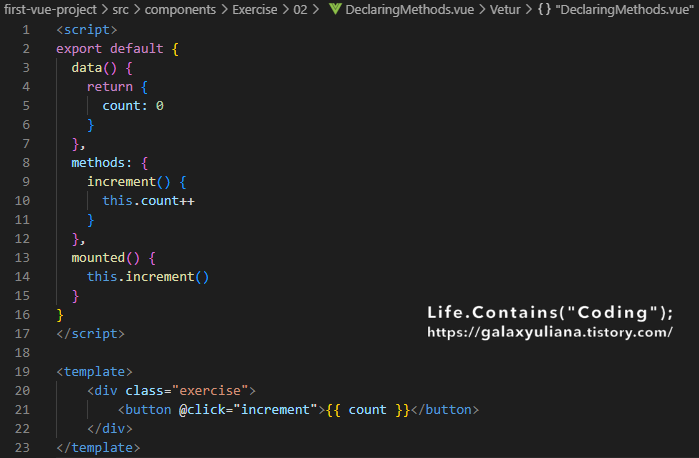Click line number 8 in the gutter
Screen dimensions: 699x458
26,163
